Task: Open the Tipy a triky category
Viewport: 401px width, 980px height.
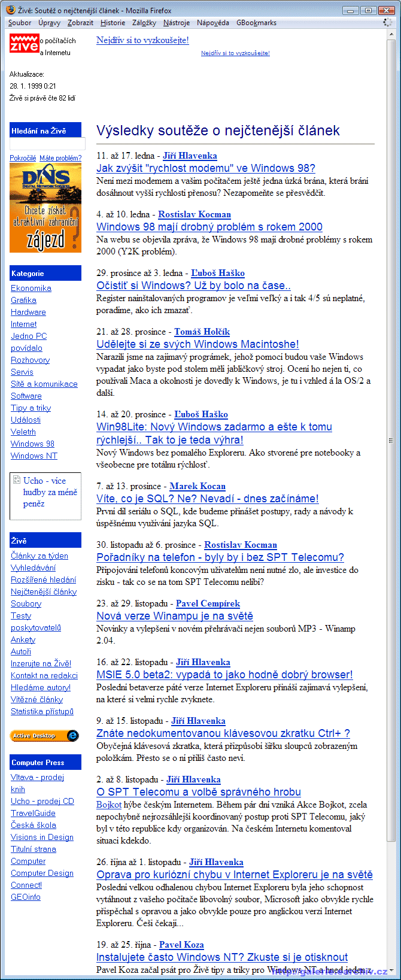Action: [31, 408]
